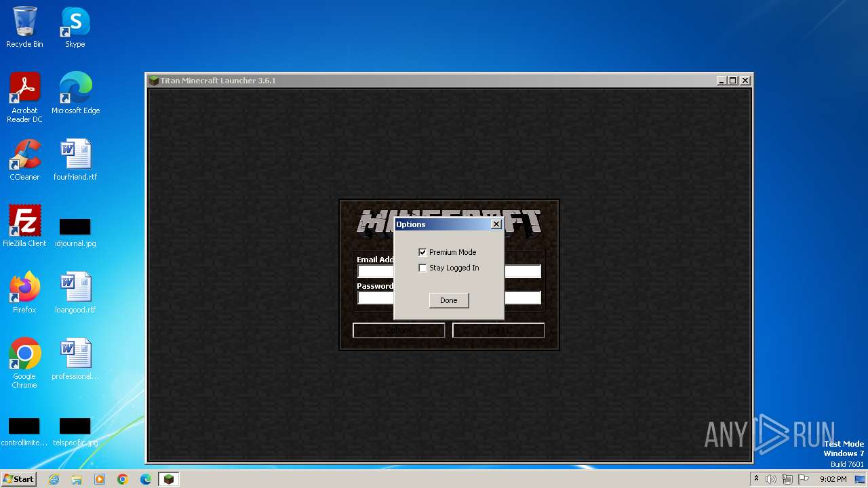Select the FileZilla Client shortcut
The width and height of the screenshot is (868, 488).
click(x=24, y=226)
